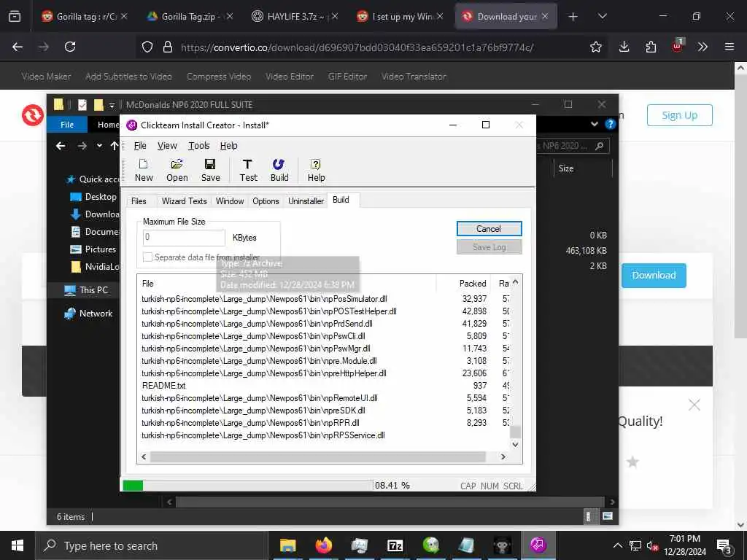The height and width of the screenshot is (560, 747).
Task: Open the File tab in File Explorer
Action: pos(67,124)
